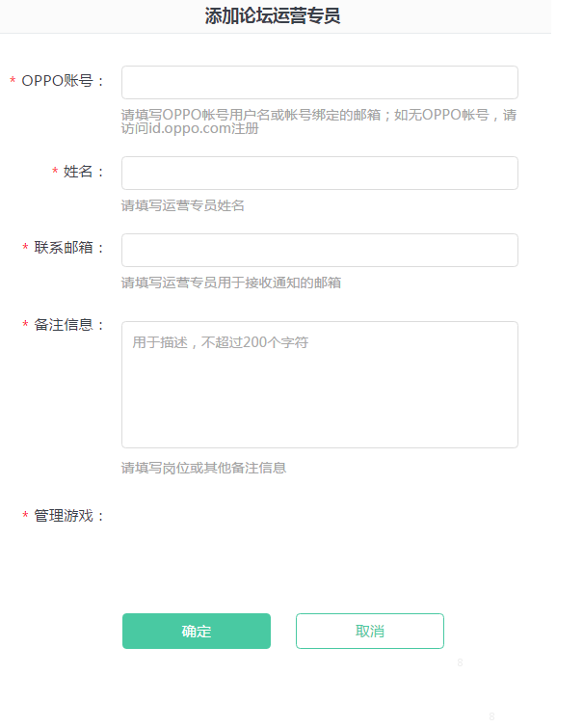This screenshot has height=728, width=583.
Task: Click the hint 请填写岗位或其他备注信息
Action: pyautogui.click(x=203, y=468)
